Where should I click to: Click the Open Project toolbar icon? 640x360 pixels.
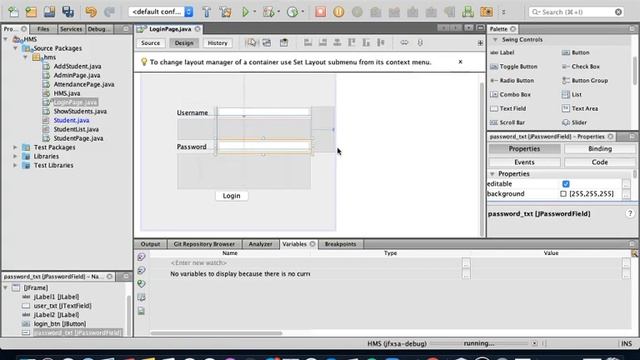(49, 12)
